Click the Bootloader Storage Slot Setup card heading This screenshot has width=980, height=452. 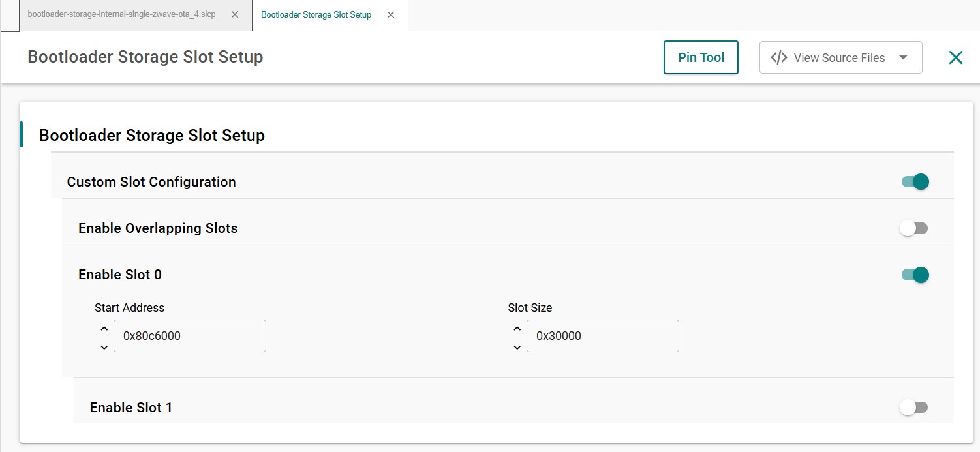coord(152,136)
